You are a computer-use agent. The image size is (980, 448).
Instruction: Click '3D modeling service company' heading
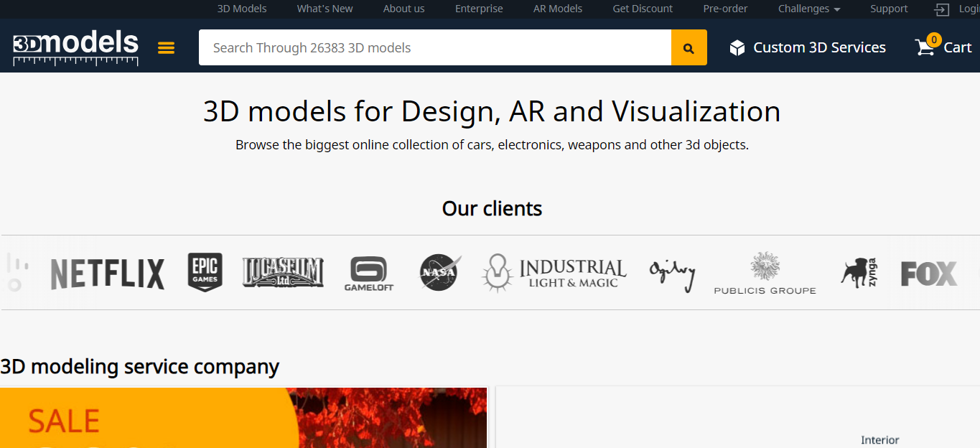coord(139,367)
